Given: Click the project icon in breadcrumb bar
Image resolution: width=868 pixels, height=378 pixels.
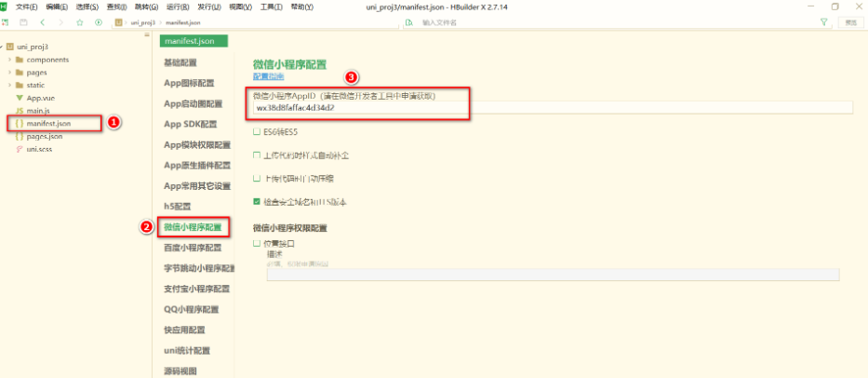Looking at the screenshot, I should point(118,22).
